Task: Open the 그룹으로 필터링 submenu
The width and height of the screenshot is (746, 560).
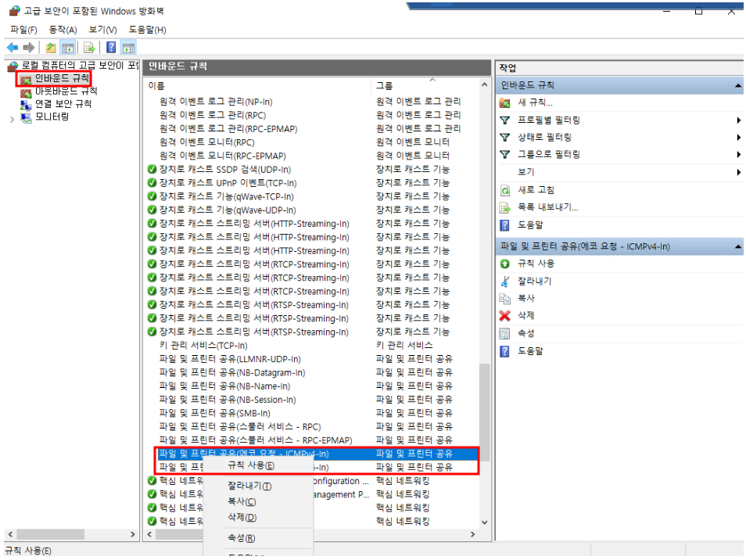Action: 738,154
